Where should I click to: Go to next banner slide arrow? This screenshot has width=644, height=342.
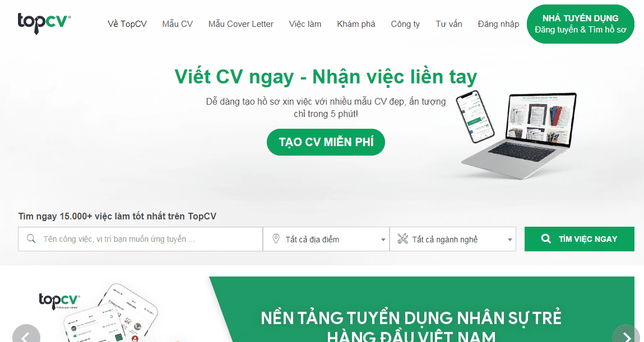pos(626,335)
